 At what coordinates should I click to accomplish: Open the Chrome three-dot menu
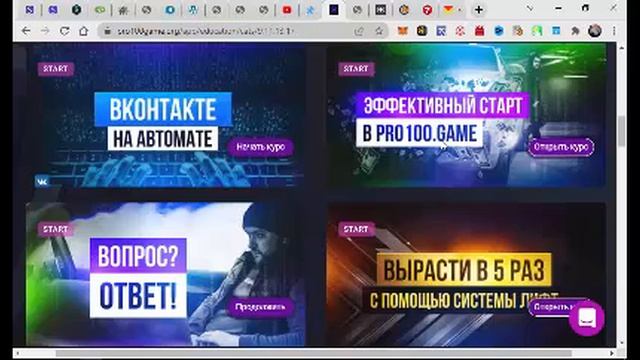point(614,31)
